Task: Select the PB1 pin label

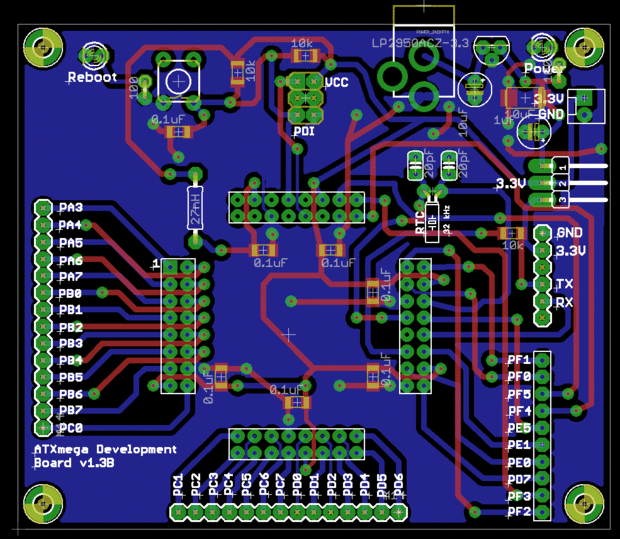Action: (71, 310)
